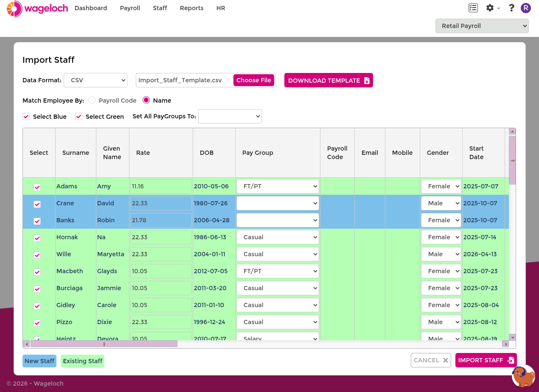The height and width of the screenshot is (392, 539).
Task: Click the New Staff legend label
Action: (x=39, y=361)
